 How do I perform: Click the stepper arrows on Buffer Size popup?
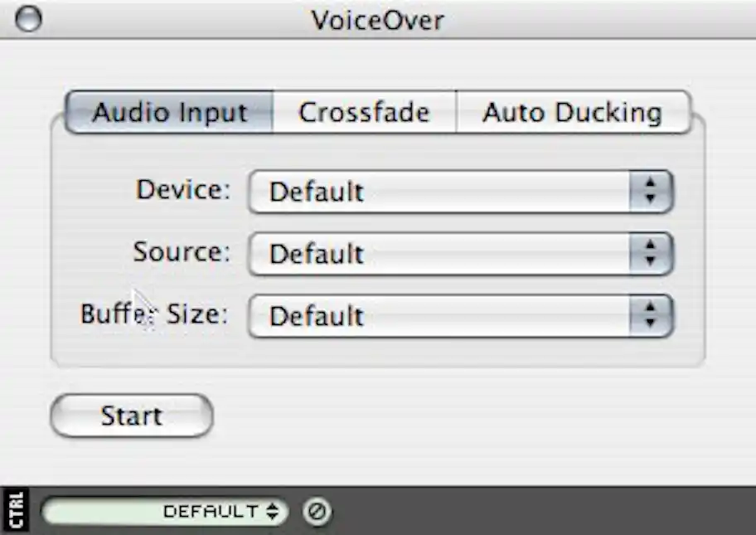652,315
